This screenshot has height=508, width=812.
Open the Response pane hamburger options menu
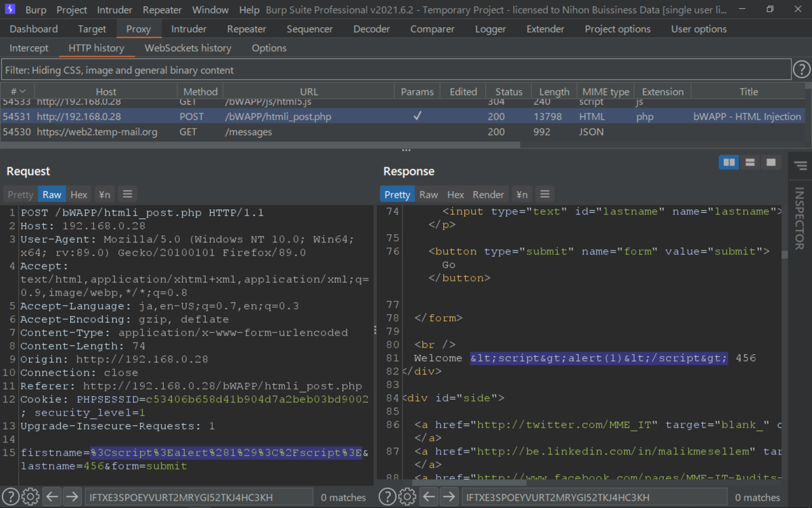pyautogui.click(x=545, y=194)
